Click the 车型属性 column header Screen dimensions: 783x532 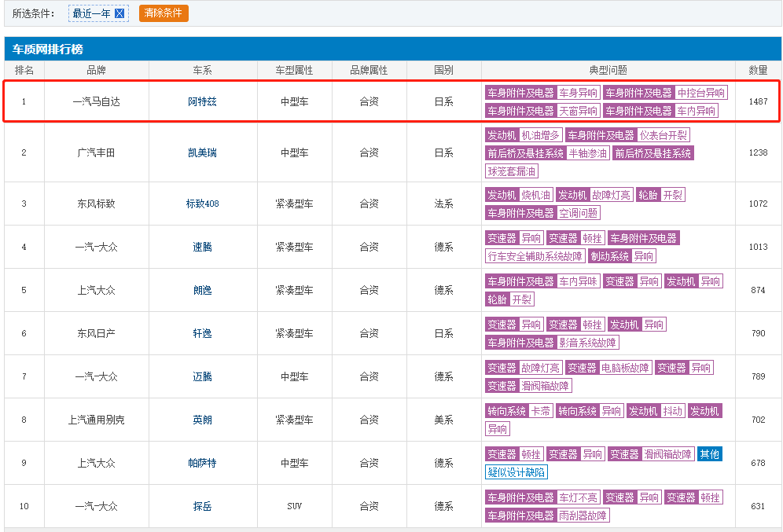point(295,71)
